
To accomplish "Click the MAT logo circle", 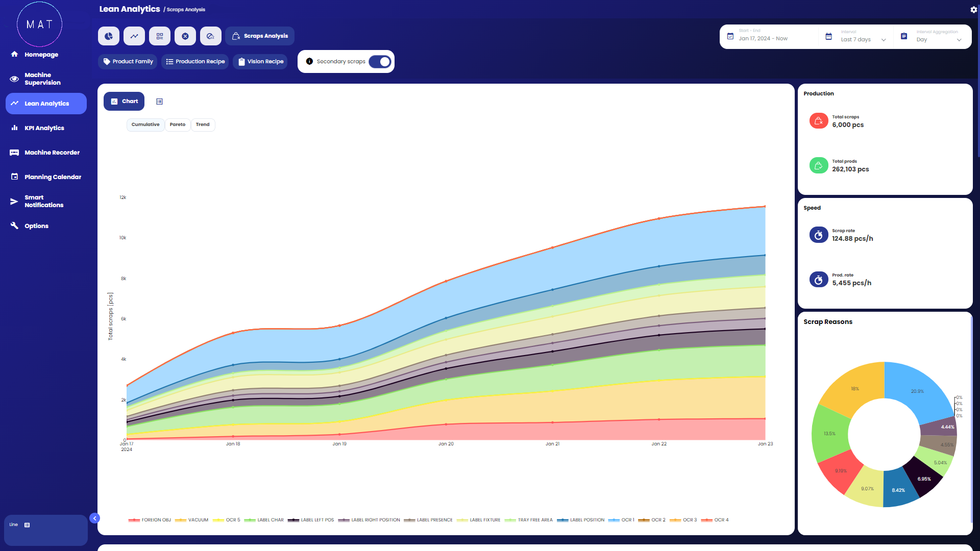I will tap(39, 24).
